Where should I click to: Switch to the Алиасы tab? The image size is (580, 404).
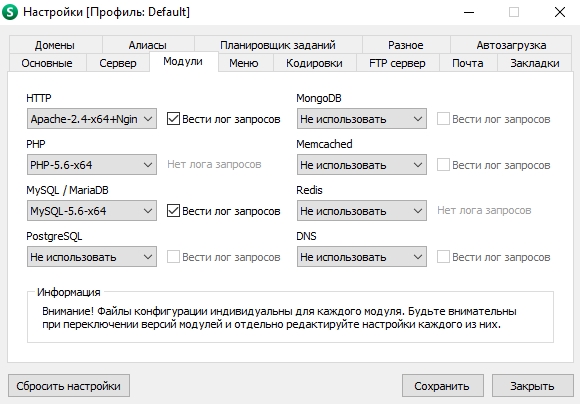[x=148, y=45]
